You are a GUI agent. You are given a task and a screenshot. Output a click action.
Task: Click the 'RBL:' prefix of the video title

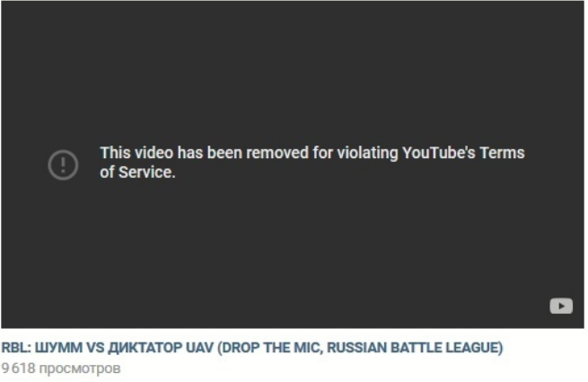tap(16, 348)
